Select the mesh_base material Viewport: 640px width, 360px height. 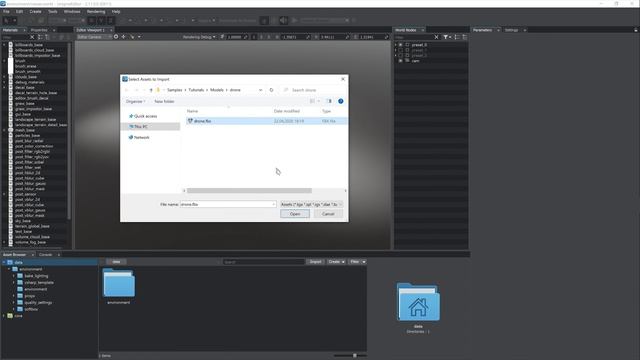24,130
